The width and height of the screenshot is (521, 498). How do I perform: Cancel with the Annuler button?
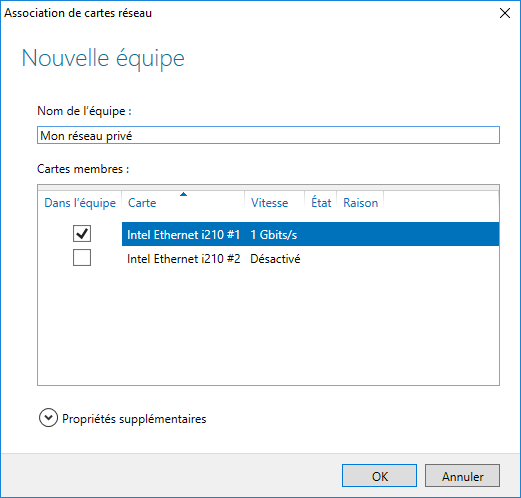(462, 476)
